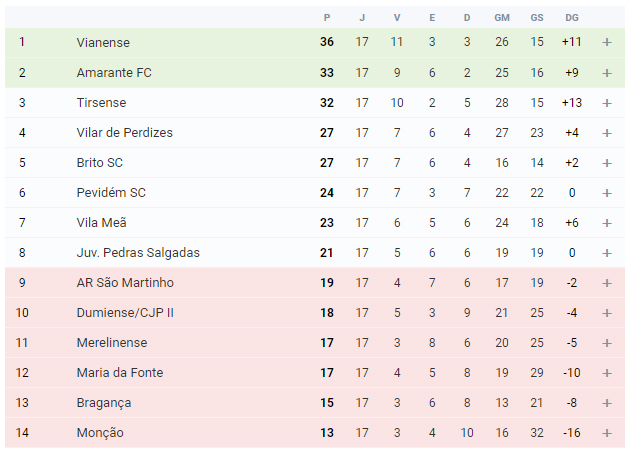The image size is (630, 452).
Task: Sort by GM goals scored header
Action: (502, 18)
